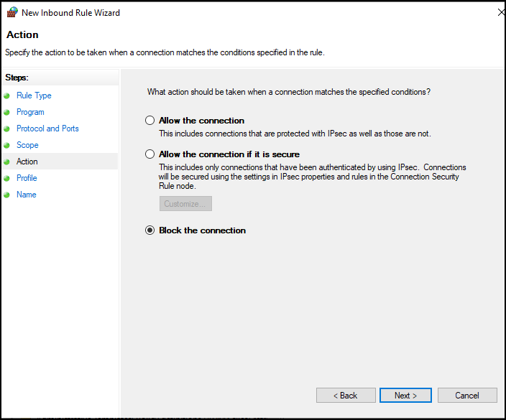The image size is (506, 420).
Task: Click the 'Action' page heading
Action: 22,34
